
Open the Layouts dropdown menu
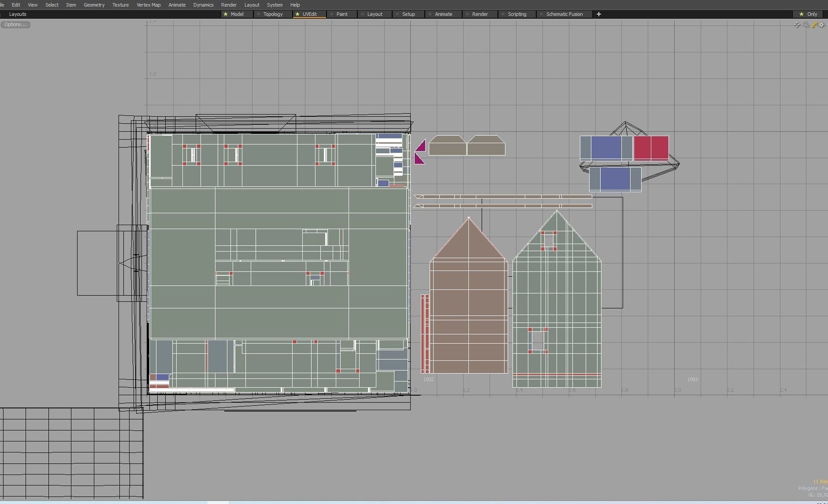tap(18, 14)
